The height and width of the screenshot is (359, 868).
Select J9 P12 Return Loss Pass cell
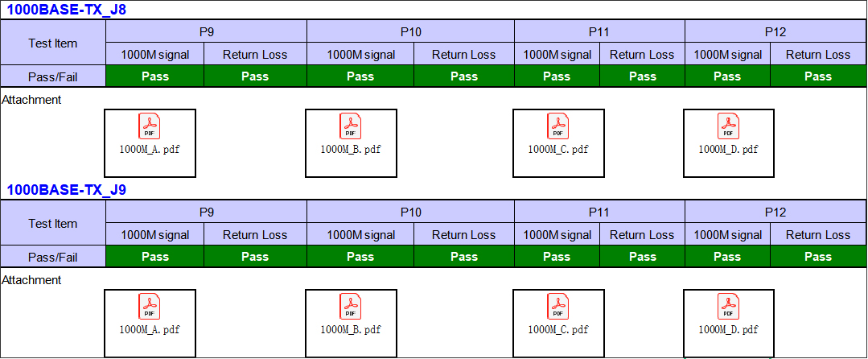[817, 257]
